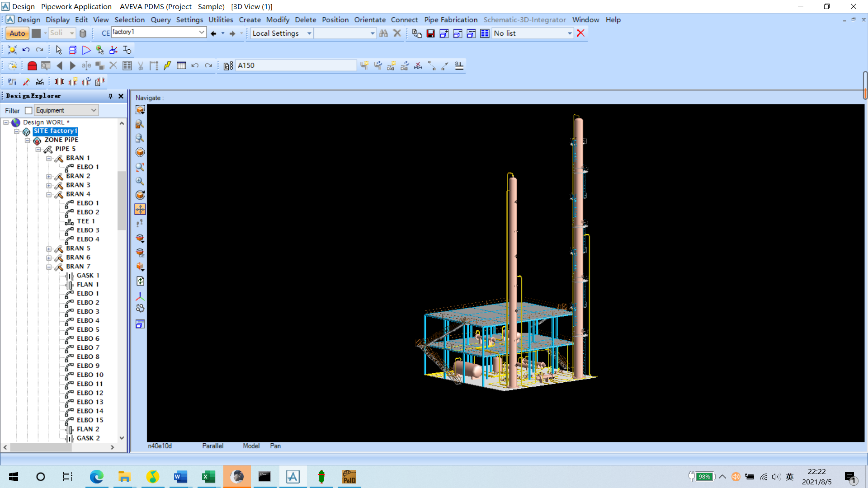
Task: Select GASK 1 under BRAN 7
Action: 88,276
